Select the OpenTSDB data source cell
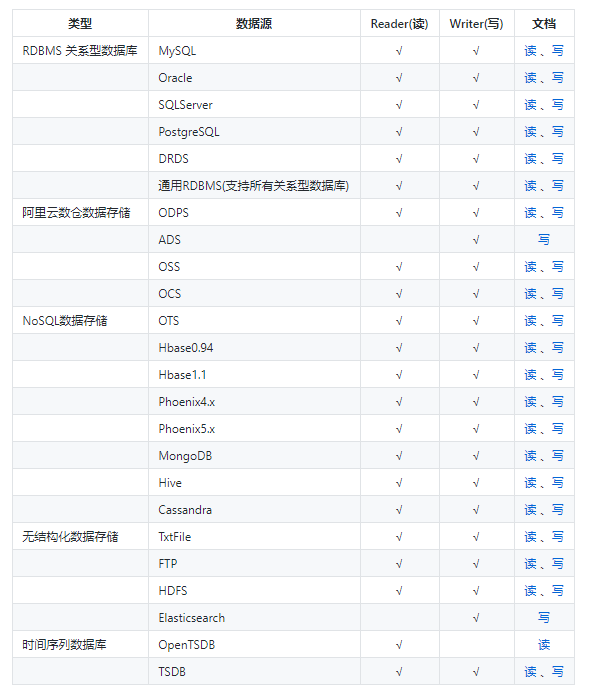 pos(254,645)
